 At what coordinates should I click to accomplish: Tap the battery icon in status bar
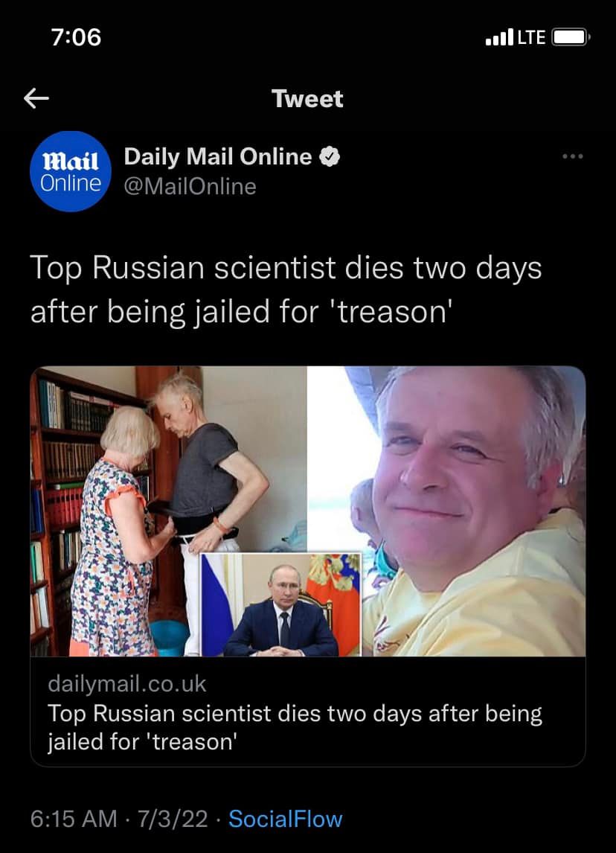pyautogui.click(x=571, y=37)
